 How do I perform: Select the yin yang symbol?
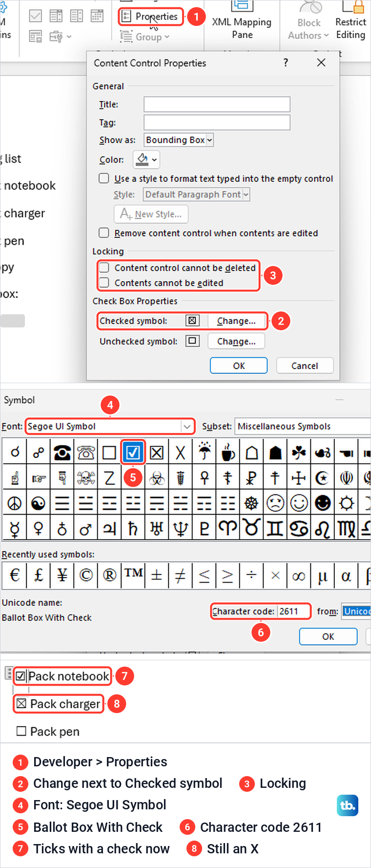(38, 503)
